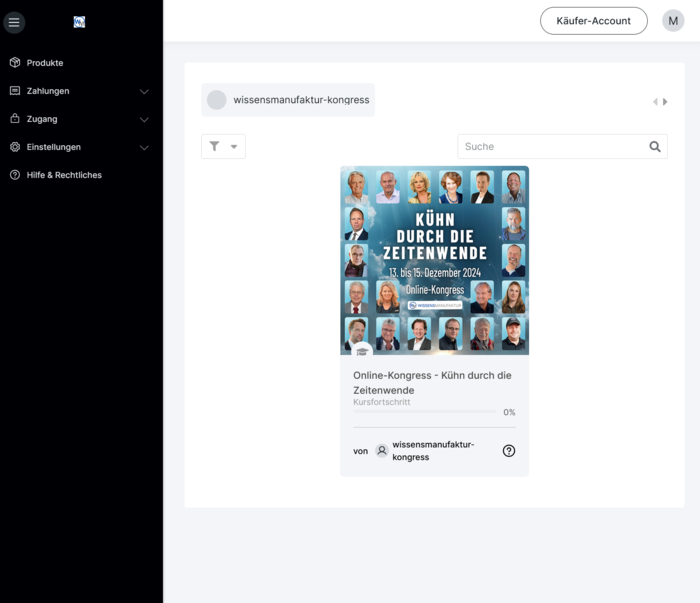The width and height of the screenshot is (700, 603).
Task: Click the vendor person icon on card
Action: coord(382,451)
